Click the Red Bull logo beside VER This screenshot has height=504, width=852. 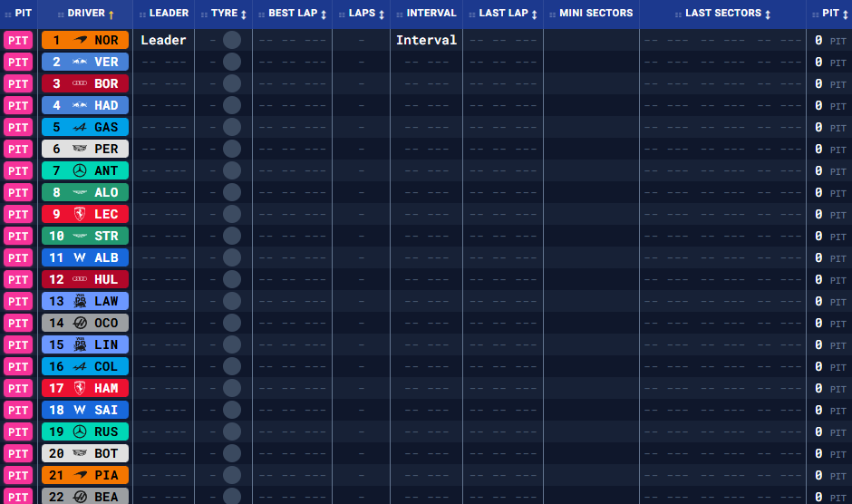80,62
